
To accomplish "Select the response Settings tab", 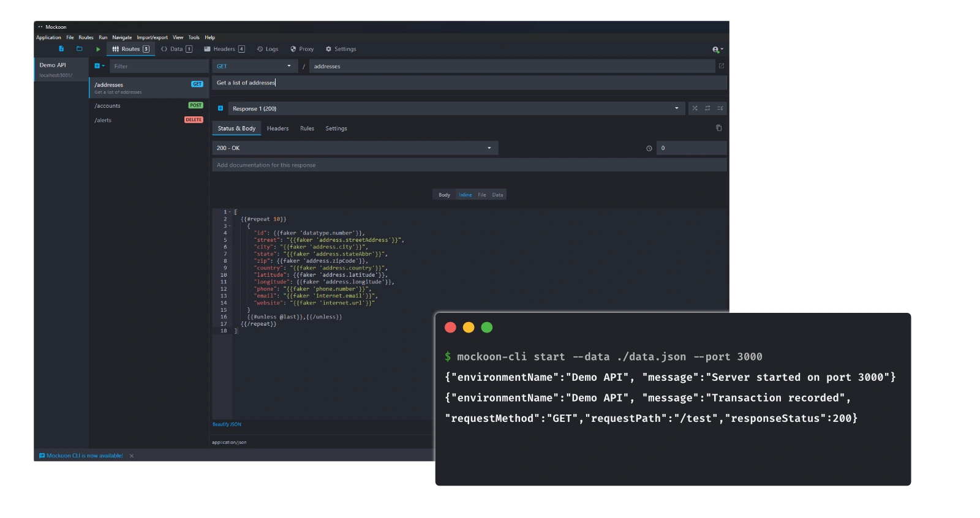I will pyautogui.click(x=336, y=129).
